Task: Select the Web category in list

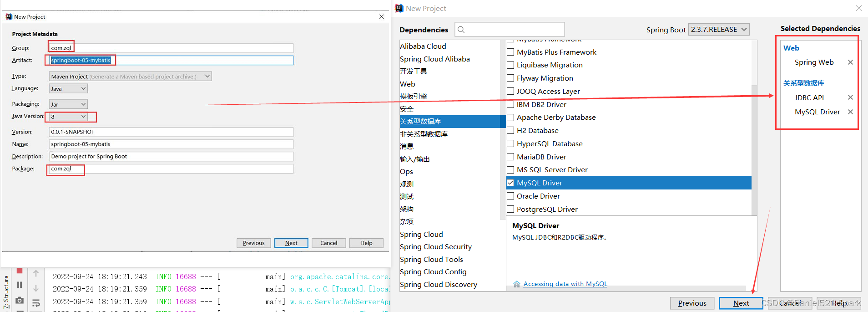Action: click(x=407, y=84)
